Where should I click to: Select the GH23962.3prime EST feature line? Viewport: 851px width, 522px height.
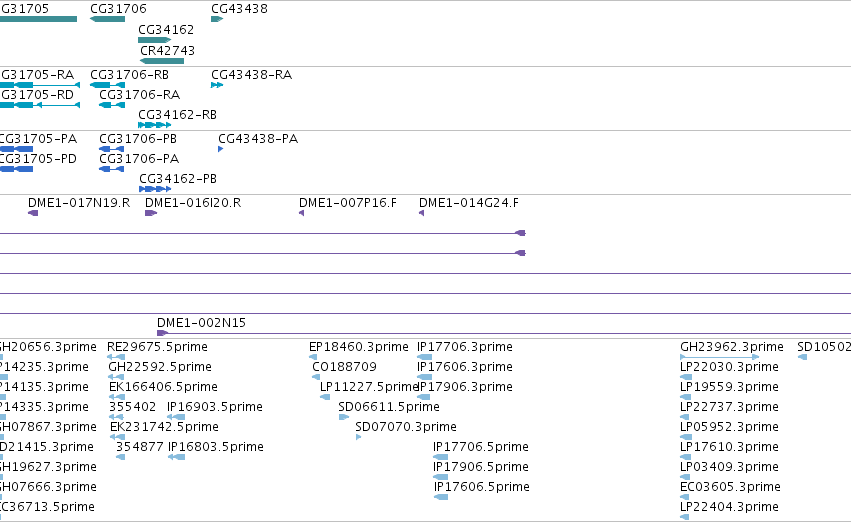click(x=720, y=357)
